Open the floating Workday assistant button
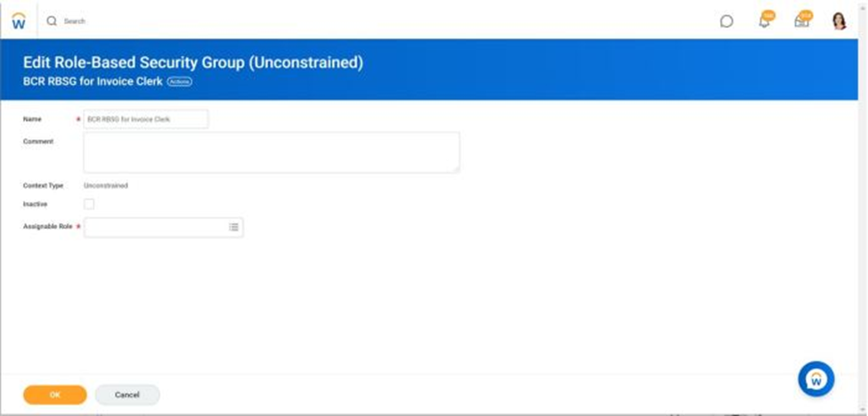 pyautogui.click(x=815, y=379)
